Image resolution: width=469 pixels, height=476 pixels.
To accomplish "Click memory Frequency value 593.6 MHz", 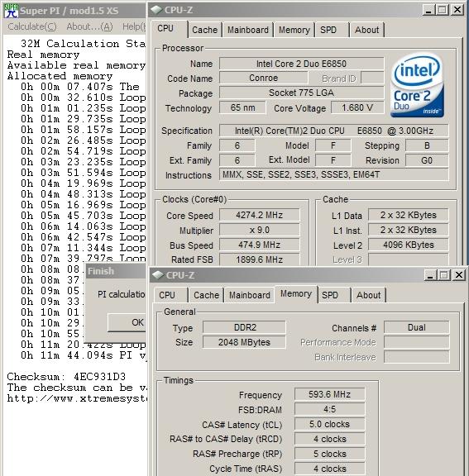I will pyautogui.click(x=329, y=394).
